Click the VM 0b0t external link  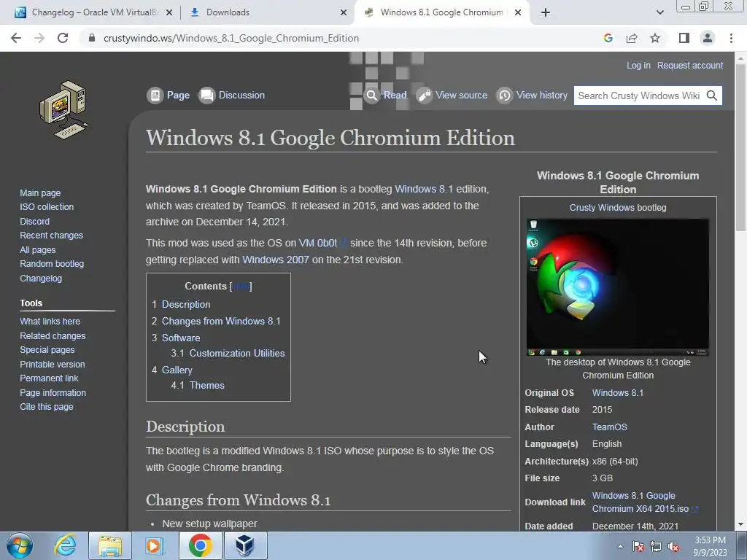coord(322,243)
